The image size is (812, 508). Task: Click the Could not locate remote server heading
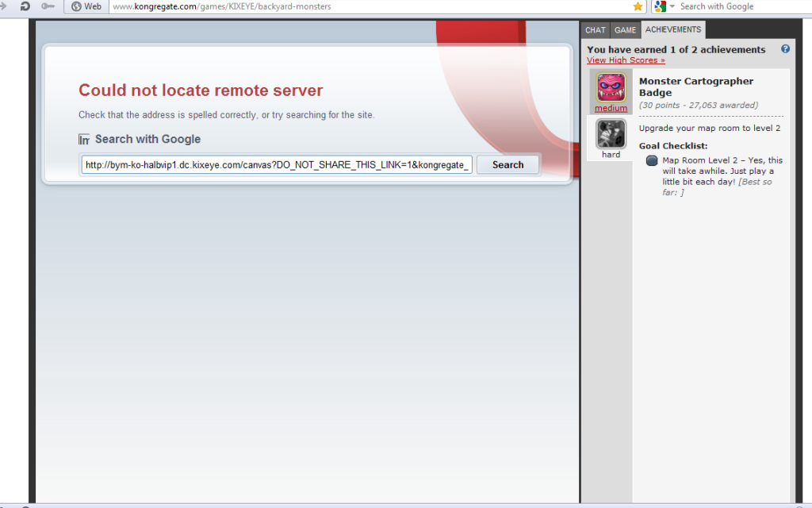pos(201,90)
